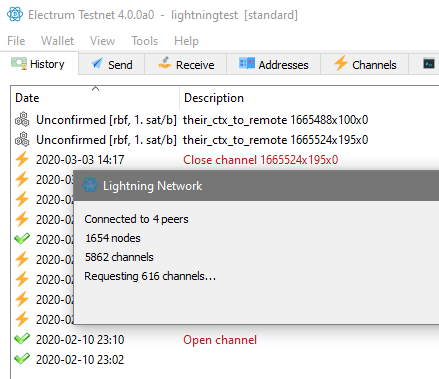Click lightning bolt icon on 2020-03-03 14:17 row
The image size is (439, 379).
click(x=22, y=159)
